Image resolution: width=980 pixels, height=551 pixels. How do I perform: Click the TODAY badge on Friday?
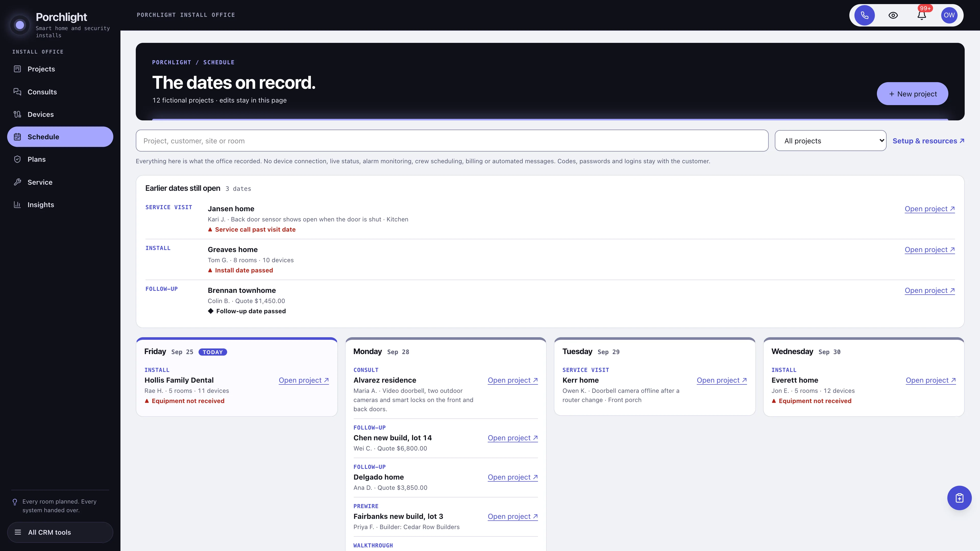(x=213, y=352)
